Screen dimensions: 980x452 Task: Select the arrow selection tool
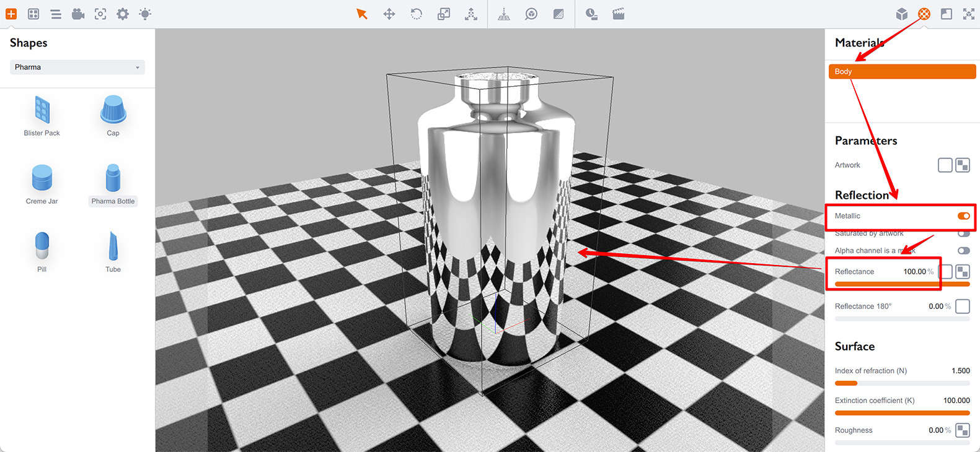[x=362, y=14]
